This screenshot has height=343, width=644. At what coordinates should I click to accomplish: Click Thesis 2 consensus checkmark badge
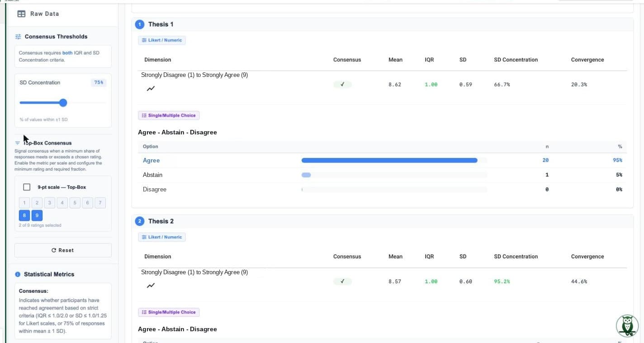(342, 281)
